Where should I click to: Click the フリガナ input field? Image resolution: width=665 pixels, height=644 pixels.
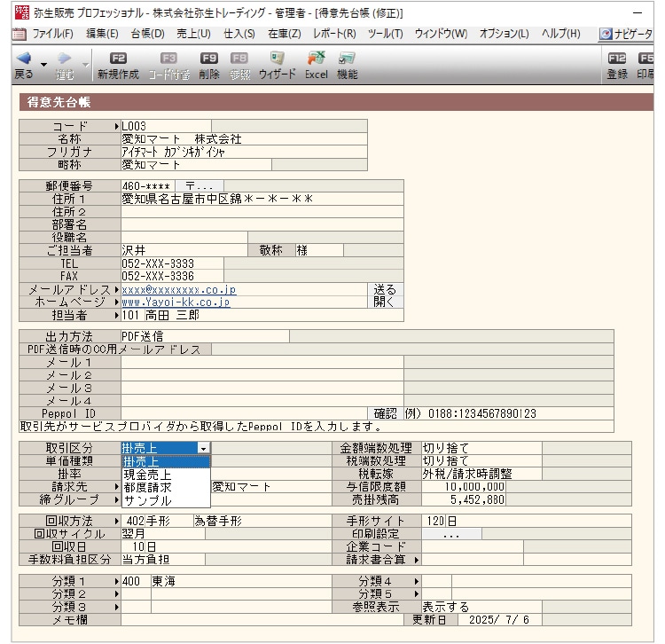[x=244, y=152]
